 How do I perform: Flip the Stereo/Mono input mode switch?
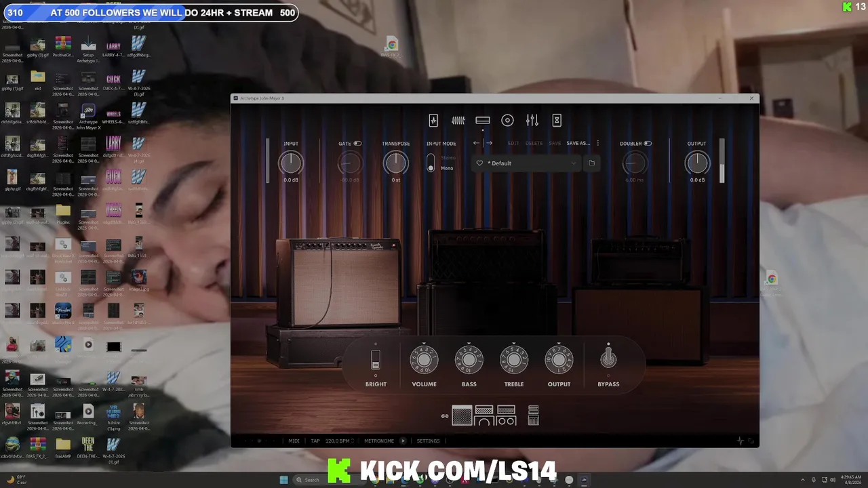(x=431, y=163)
